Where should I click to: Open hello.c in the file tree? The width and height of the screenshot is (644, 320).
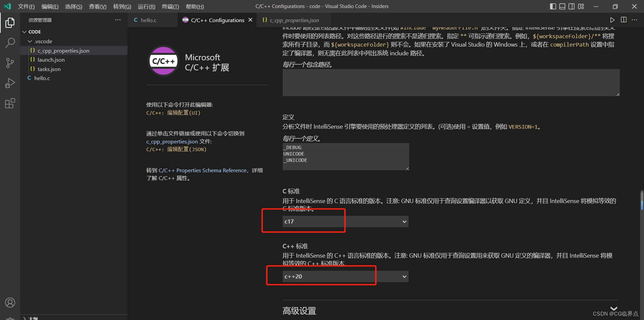pyautogui.click(x=74, y=78)
